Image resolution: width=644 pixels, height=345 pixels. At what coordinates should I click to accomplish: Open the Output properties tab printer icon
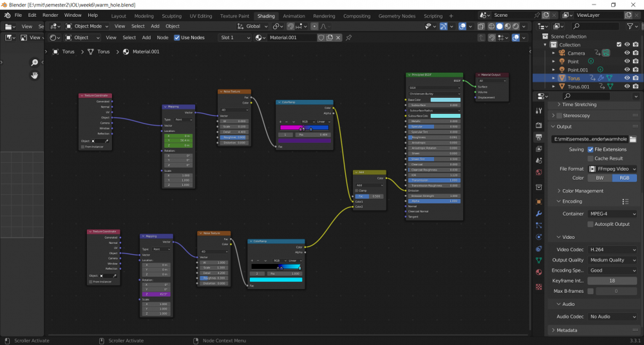click(539, 136)
